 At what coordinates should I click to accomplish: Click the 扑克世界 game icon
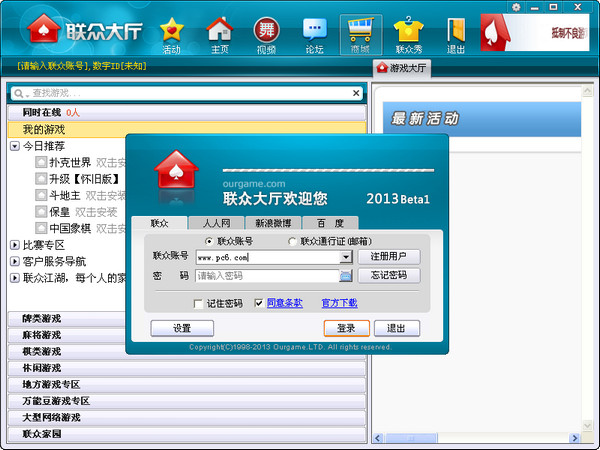(x=41, y=162)
